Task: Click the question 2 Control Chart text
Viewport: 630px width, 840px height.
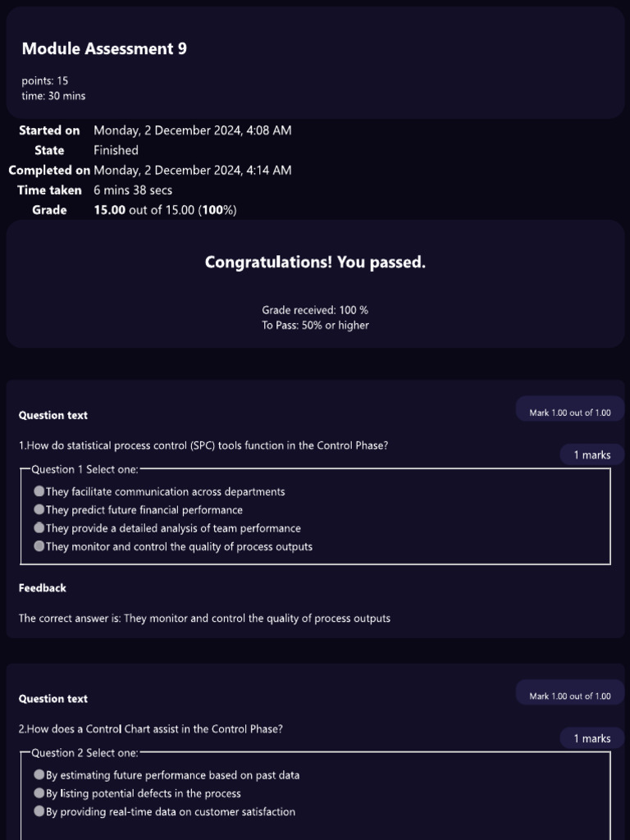Action: [x=151, y=729]
